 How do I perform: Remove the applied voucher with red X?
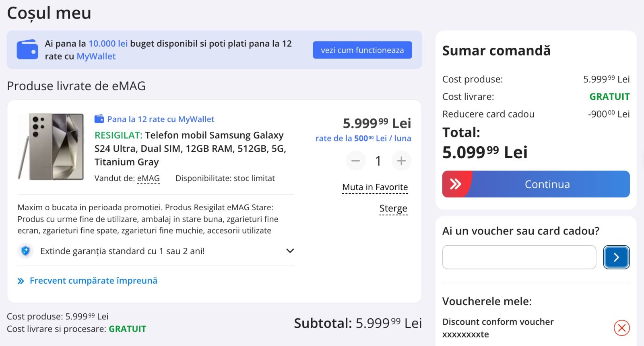[621, 327]
